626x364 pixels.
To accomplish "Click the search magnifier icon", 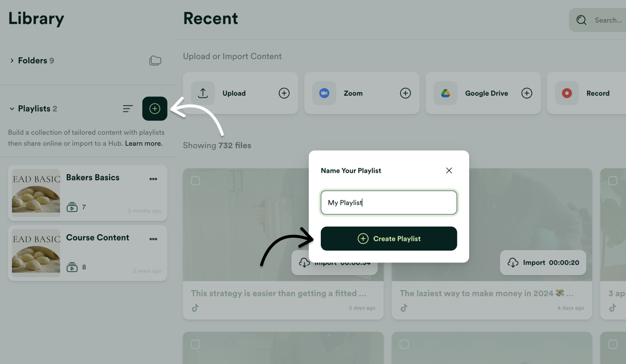I will 581,20.
